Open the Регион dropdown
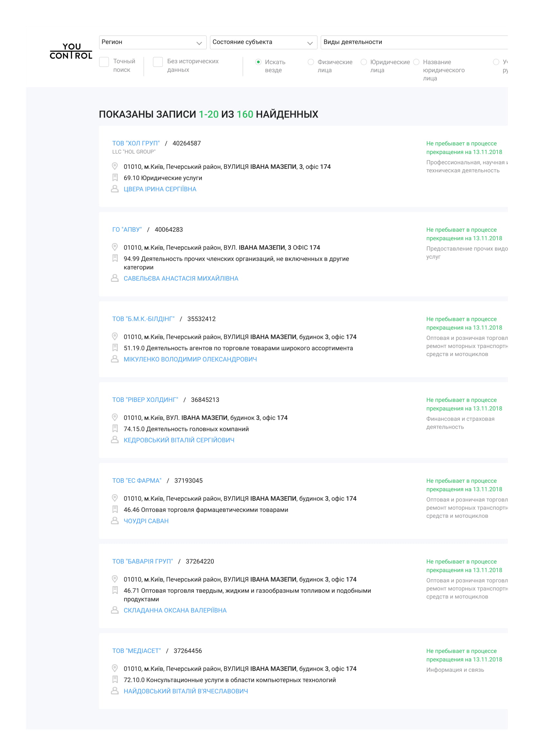Viewport: 534px width, 756px height. (x=153, y=42)
